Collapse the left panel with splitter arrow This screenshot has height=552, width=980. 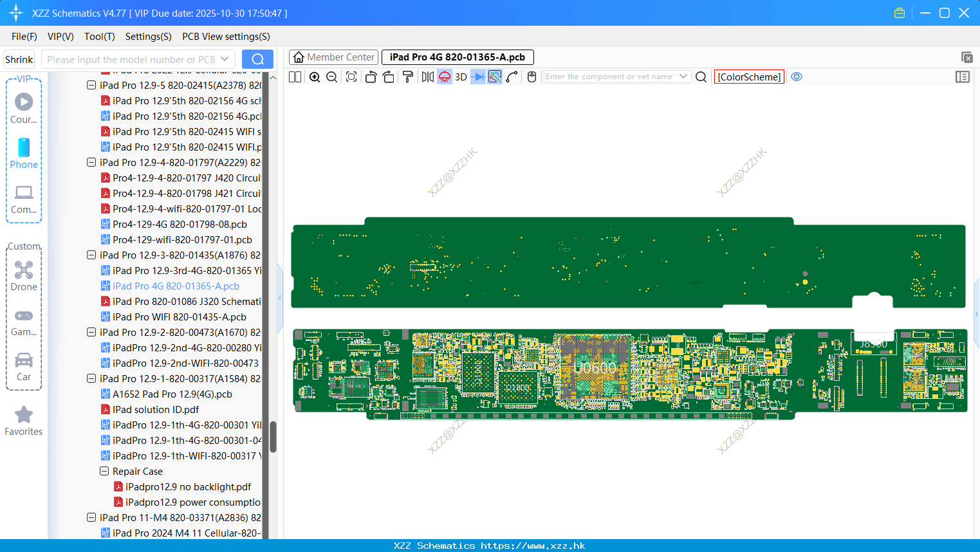(280, 297)
